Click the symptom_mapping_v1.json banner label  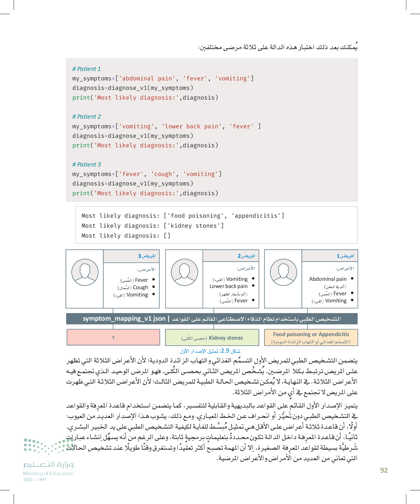[124, 319]
